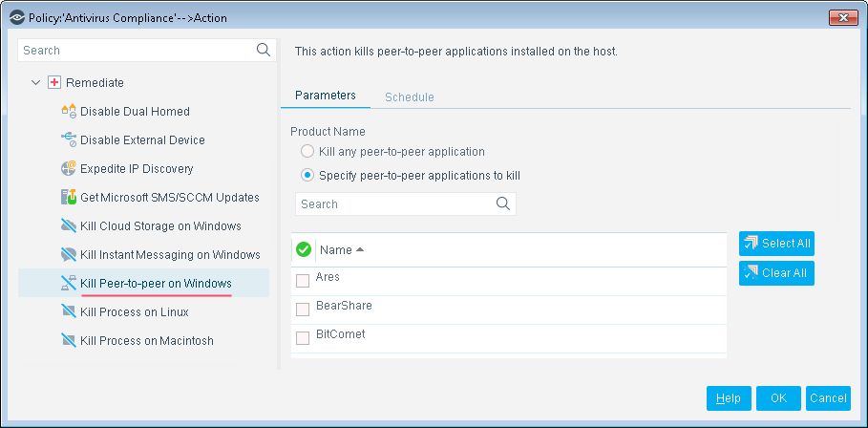Select the Expedite IP Discovery icon

69,169
